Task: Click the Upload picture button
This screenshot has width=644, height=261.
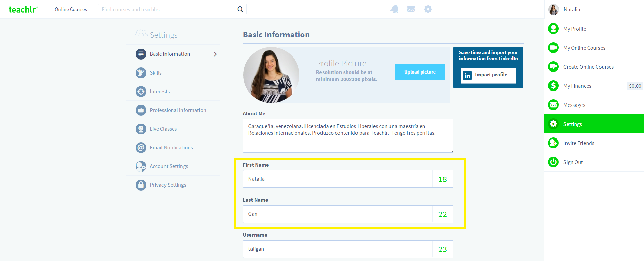Action: 420,72
